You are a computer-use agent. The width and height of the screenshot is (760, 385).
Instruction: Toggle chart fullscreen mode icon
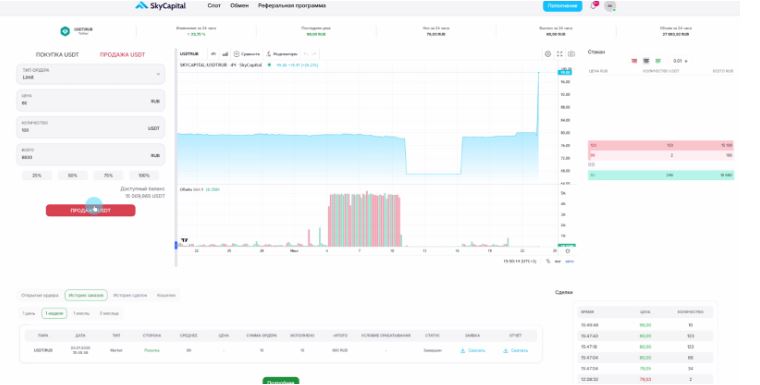click(x=560, y=54)
